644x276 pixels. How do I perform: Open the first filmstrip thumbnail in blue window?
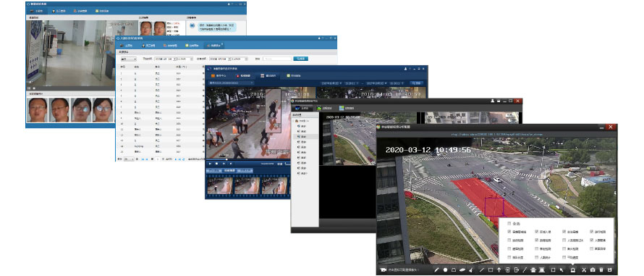(x=220, y=186)
